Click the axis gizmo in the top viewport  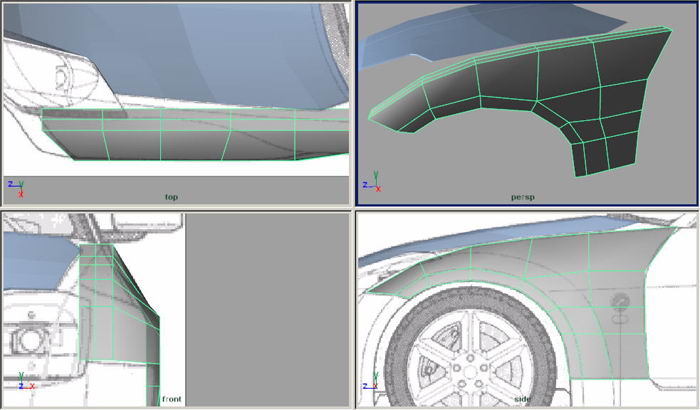click(16, 186)
